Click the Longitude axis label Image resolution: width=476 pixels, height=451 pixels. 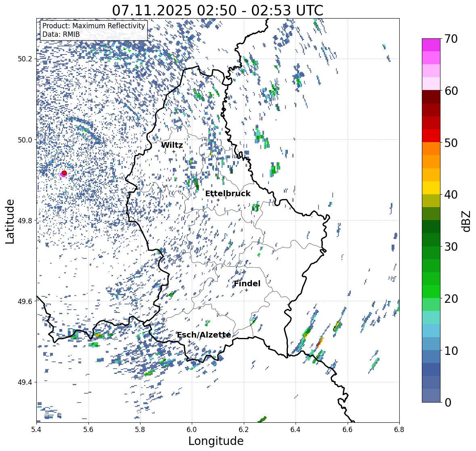pos(216,441)
